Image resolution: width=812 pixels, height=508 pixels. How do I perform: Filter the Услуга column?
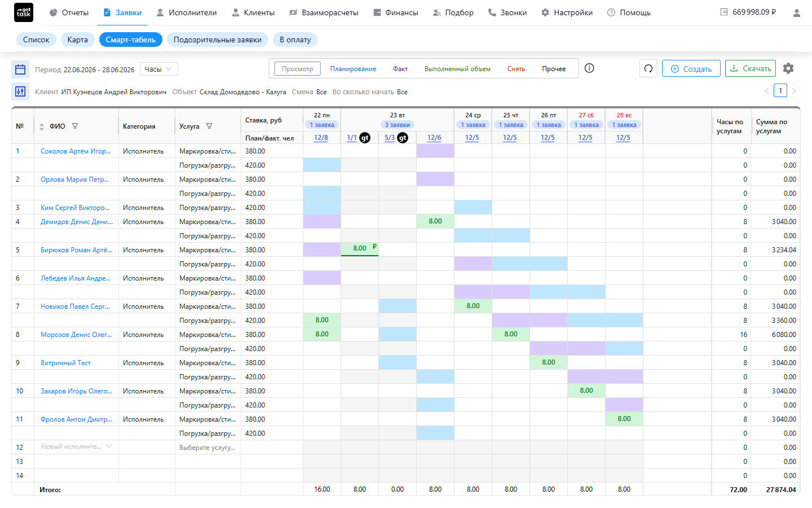pyautogui.click(x=209, y=126)
